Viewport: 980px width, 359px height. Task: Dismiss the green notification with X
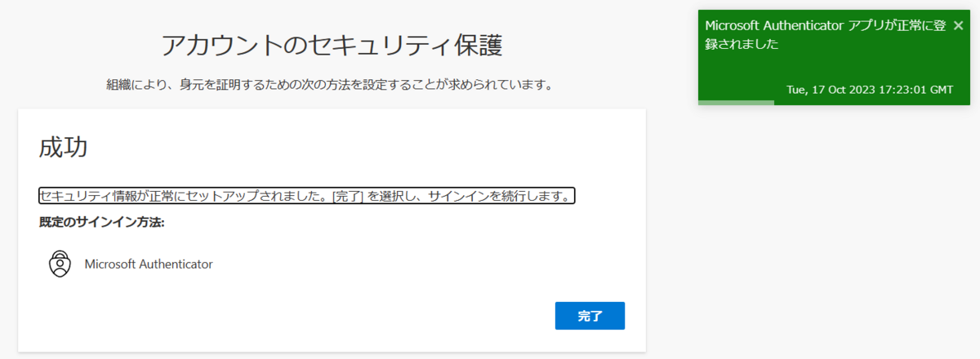tap(958, 25)
